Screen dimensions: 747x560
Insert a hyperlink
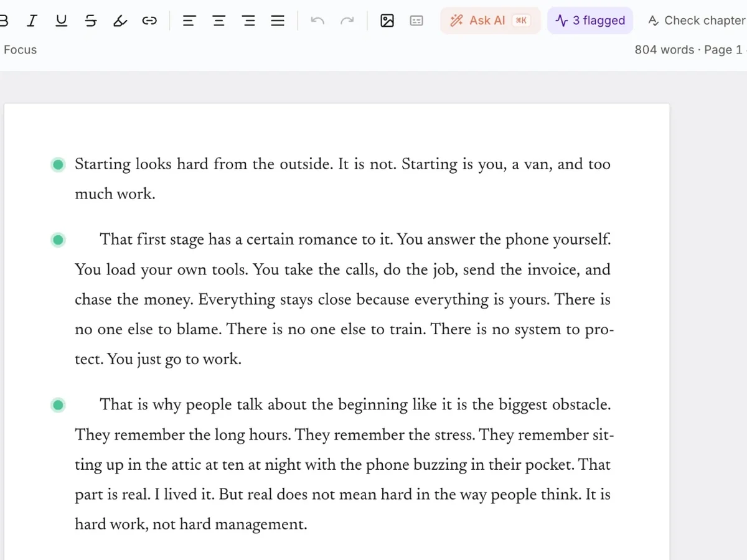149,21
